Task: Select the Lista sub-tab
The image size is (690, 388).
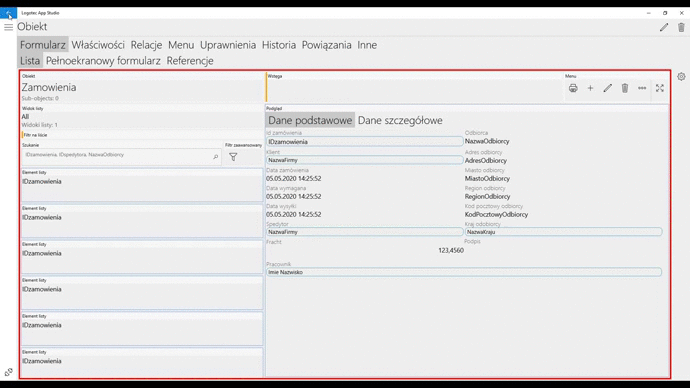Action: (30, 61)
